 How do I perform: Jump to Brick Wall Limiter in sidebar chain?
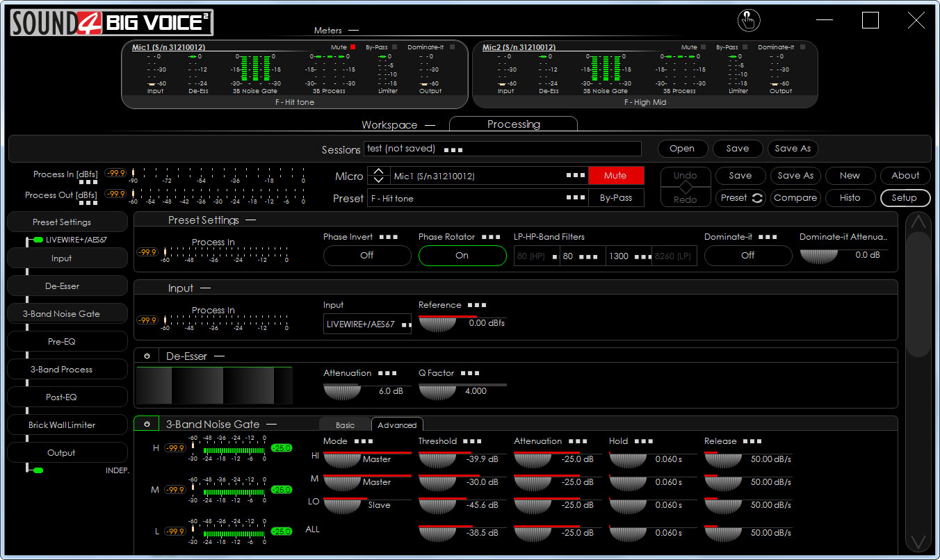(x=62, y=425)
